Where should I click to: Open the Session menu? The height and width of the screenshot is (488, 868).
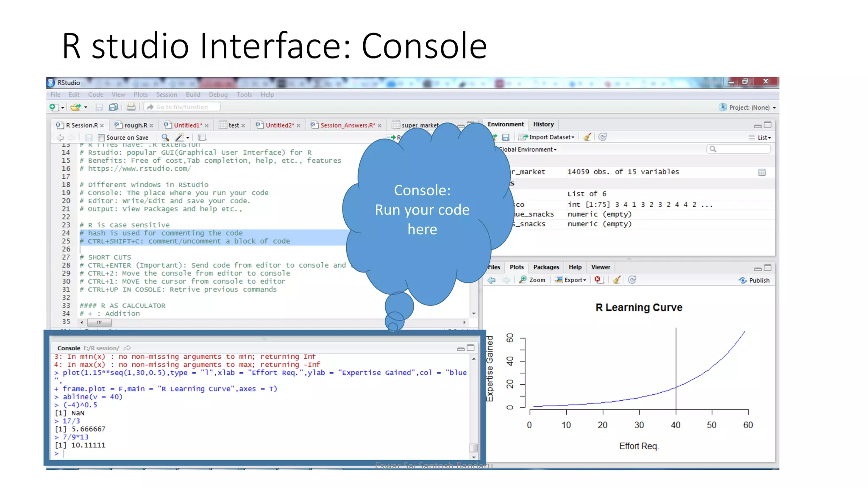click(x=167, y=94)
